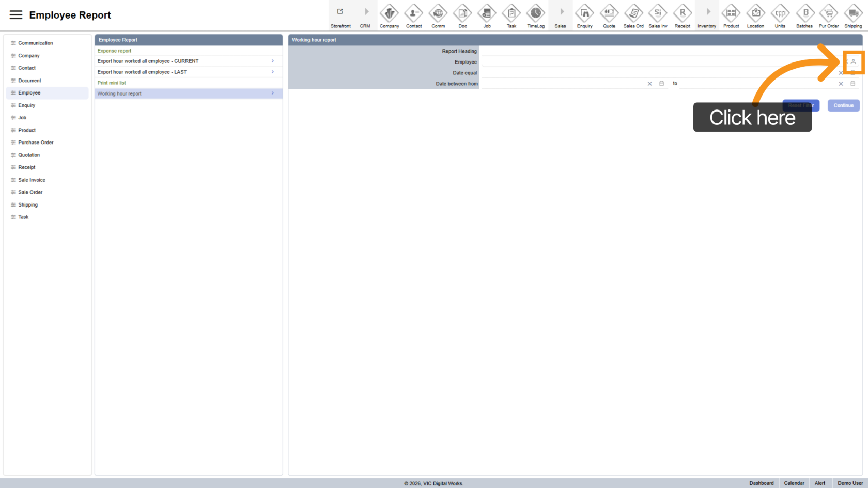868x488 pixels.
Task: Click the Pur Order cart icon
Action: pos(829,14)
